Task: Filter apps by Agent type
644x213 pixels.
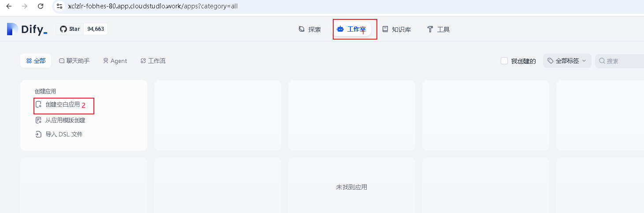Action: click(x=115, y=61)
